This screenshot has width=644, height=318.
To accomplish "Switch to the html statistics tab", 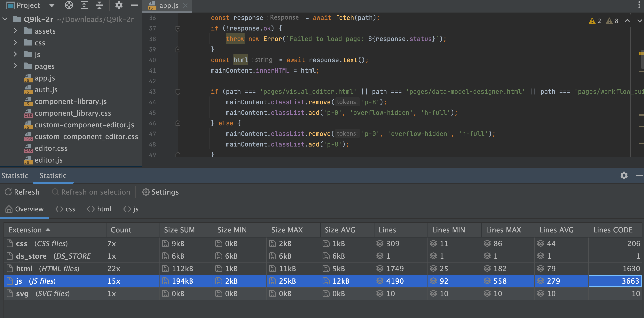I will coord(99,209).
